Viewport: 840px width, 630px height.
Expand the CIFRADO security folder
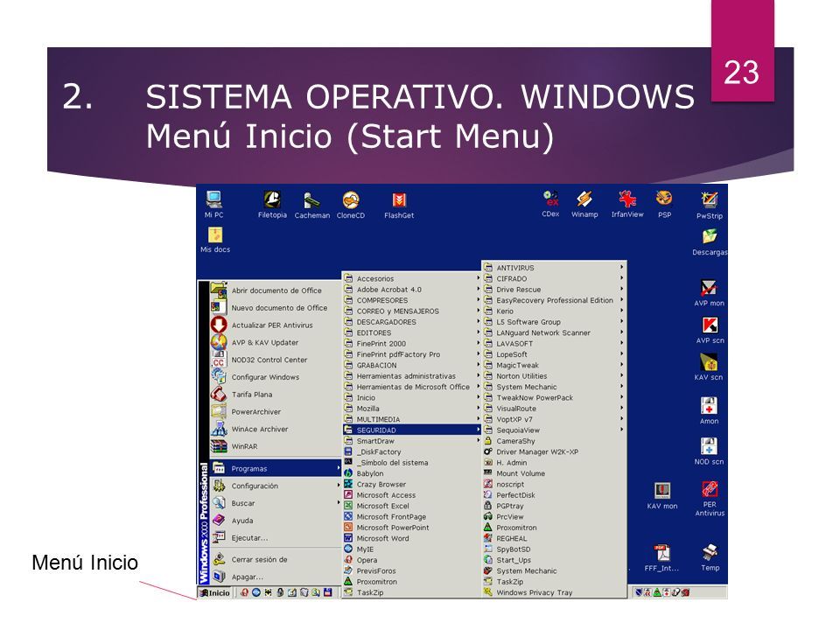554,278
